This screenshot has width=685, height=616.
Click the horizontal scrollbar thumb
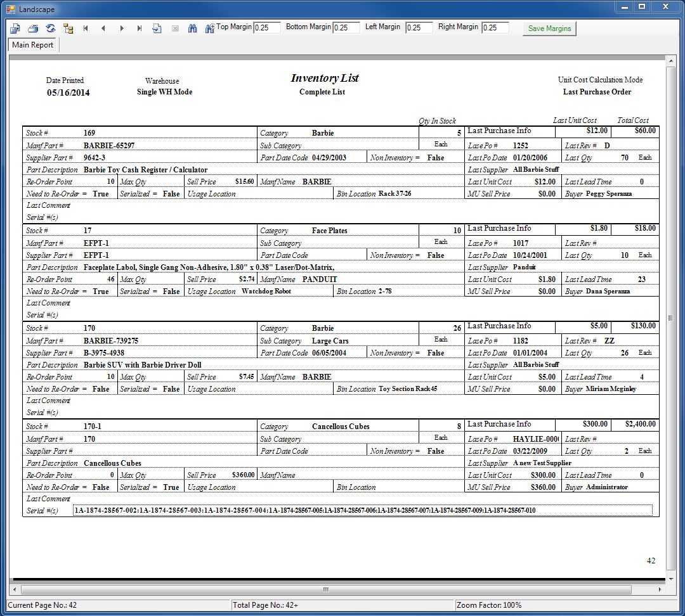coord(326,589)
